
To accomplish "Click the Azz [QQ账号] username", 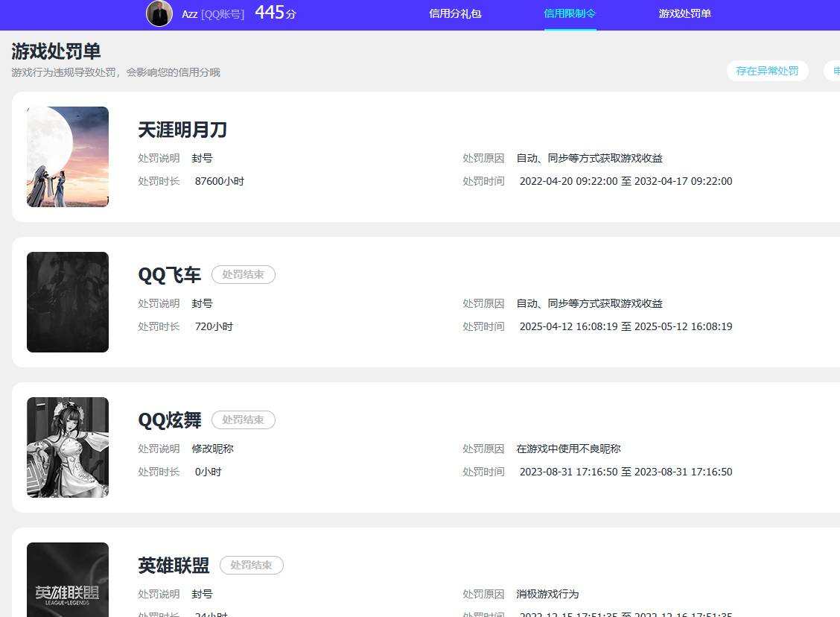I will pos(213,14).
